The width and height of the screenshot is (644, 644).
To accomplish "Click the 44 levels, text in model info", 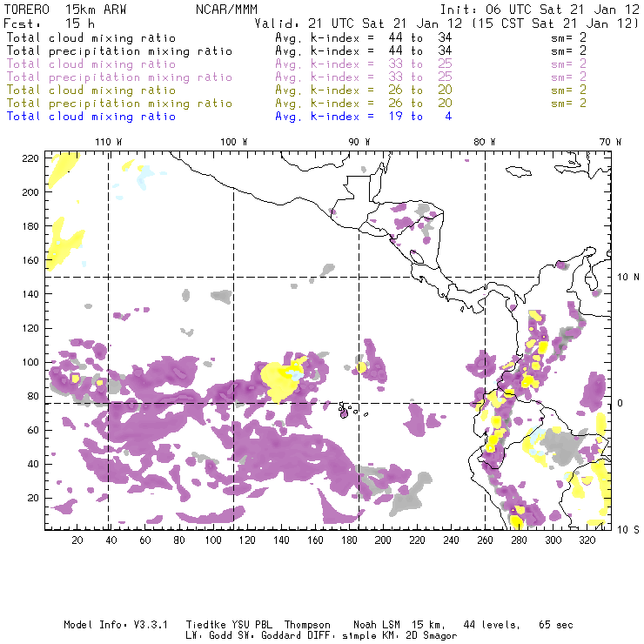I will click(x=492, y=625).
